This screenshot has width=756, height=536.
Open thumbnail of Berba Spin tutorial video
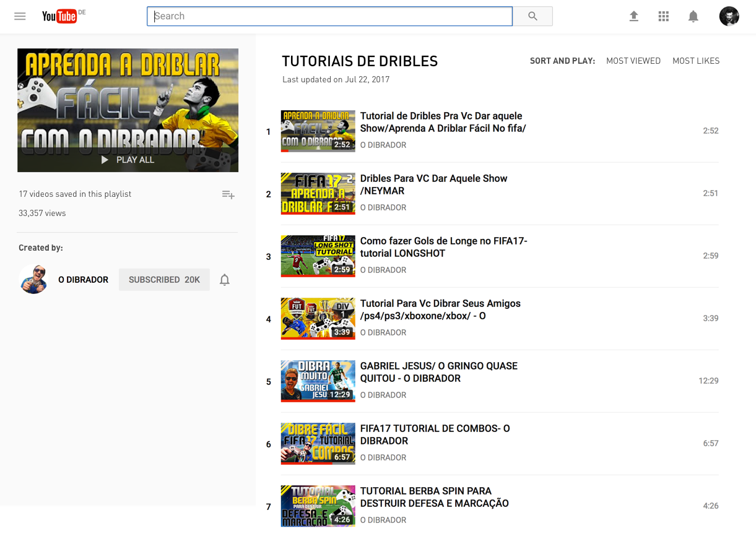click(318, 506)
